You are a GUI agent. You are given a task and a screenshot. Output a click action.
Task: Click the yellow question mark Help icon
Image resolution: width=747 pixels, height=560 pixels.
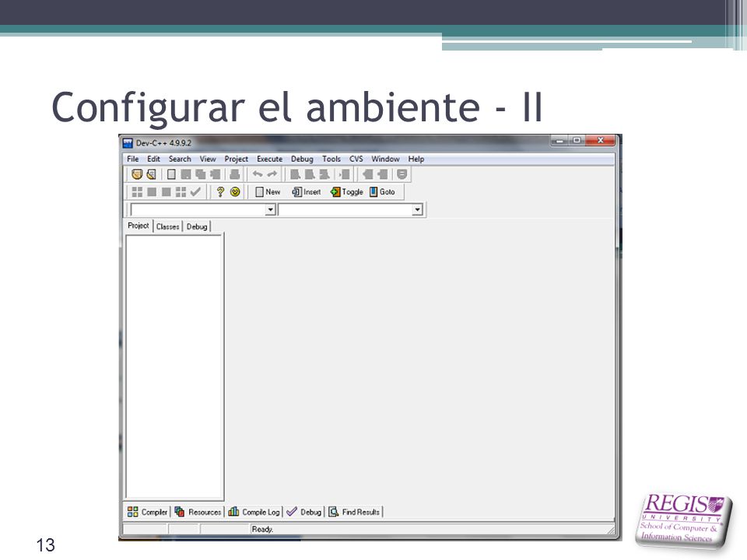point(220,192)
